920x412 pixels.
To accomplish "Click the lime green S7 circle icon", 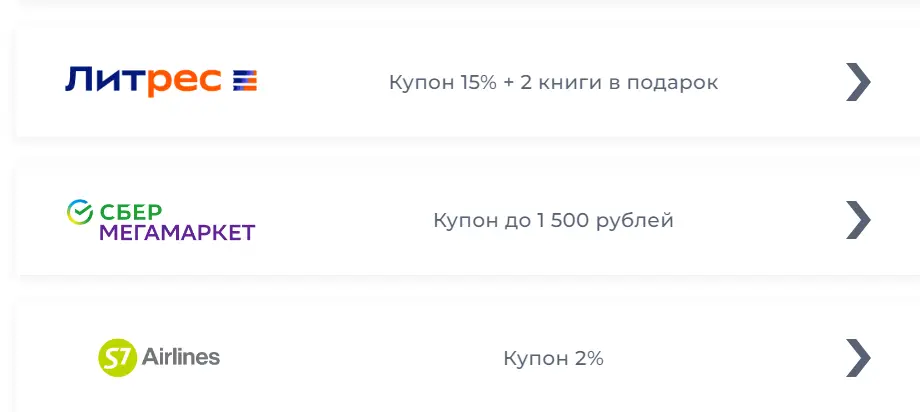I will (117, 357).
